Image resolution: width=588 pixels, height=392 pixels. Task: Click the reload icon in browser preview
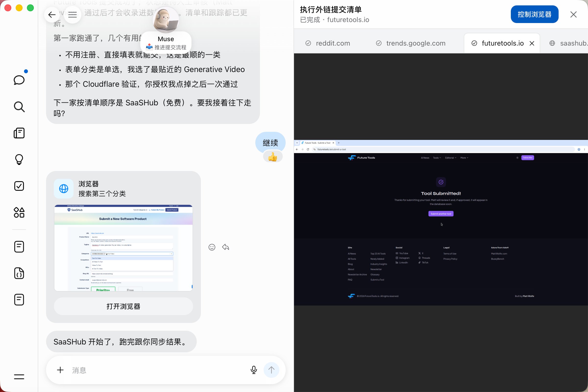[x=308, y=149]
